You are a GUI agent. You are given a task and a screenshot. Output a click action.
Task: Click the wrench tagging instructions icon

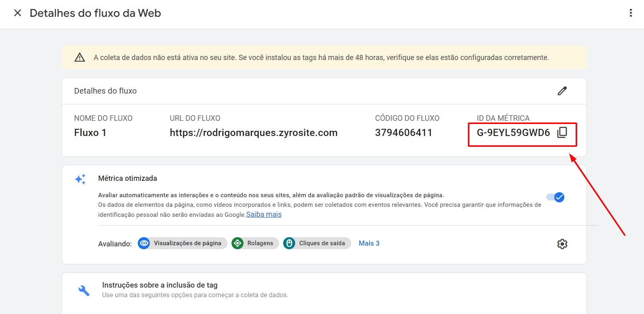pos(84,290)
